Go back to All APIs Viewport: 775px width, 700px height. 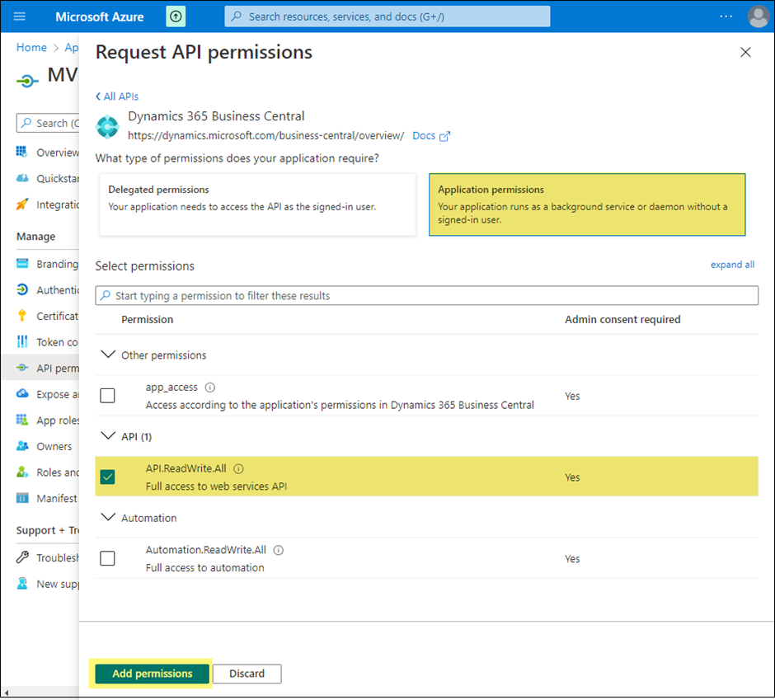tap(116, 96)
